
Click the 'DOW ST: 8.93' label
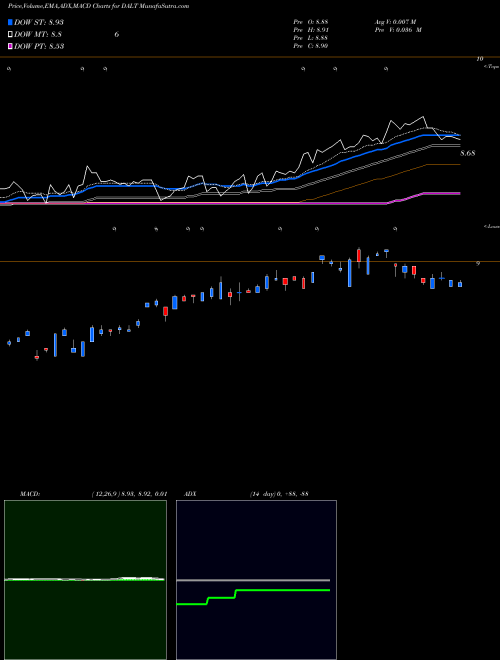[x=39, y=22]
